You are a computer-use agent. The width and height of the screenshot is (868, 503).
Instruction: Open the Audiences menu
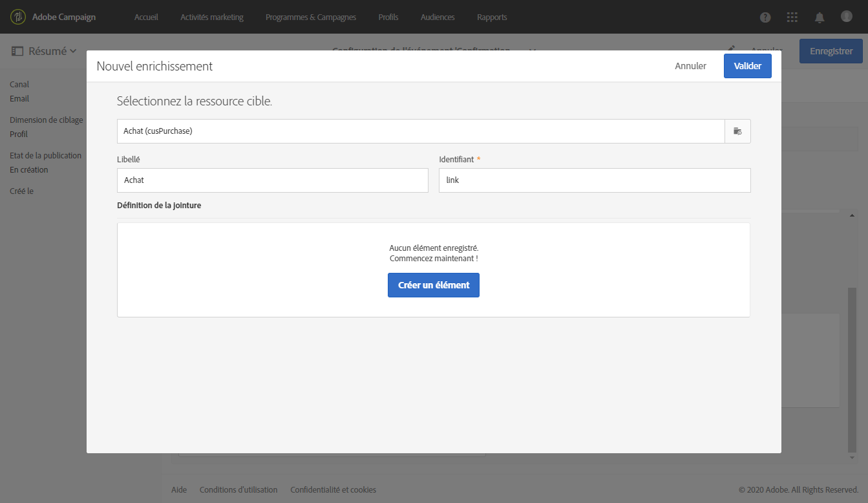pos(438,17)
